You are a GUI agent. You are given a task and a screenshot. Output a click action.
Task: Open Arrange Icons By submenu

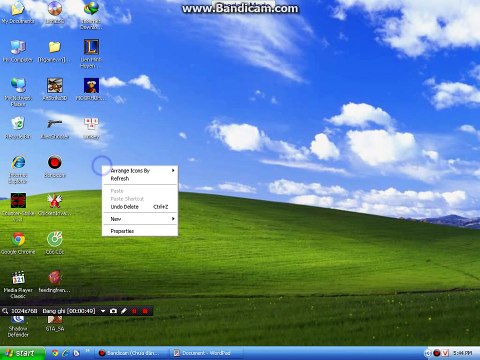[x=140, y=171]
